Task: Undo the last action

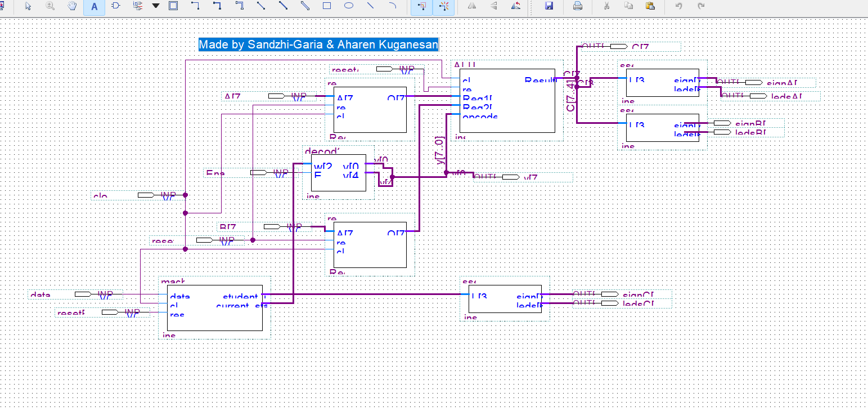Action: (x=679, y=6)
